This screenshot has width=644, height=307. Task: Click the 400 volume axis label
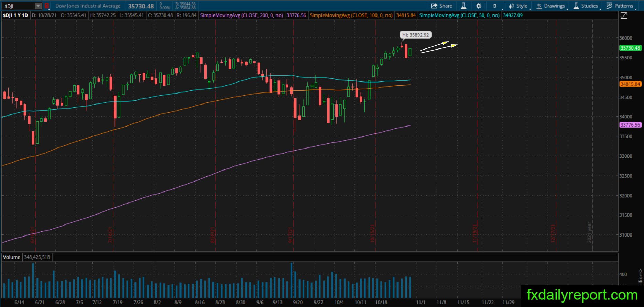tap(623, 275)
